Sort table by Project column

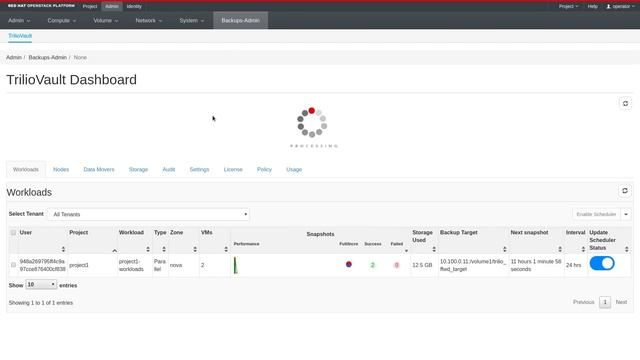[x=115, y=250]
